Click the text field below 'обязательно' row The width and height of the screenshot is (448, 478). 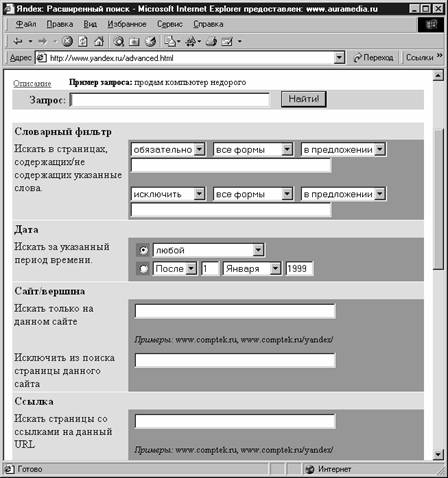pyautogui.click(x=231, y=165)
